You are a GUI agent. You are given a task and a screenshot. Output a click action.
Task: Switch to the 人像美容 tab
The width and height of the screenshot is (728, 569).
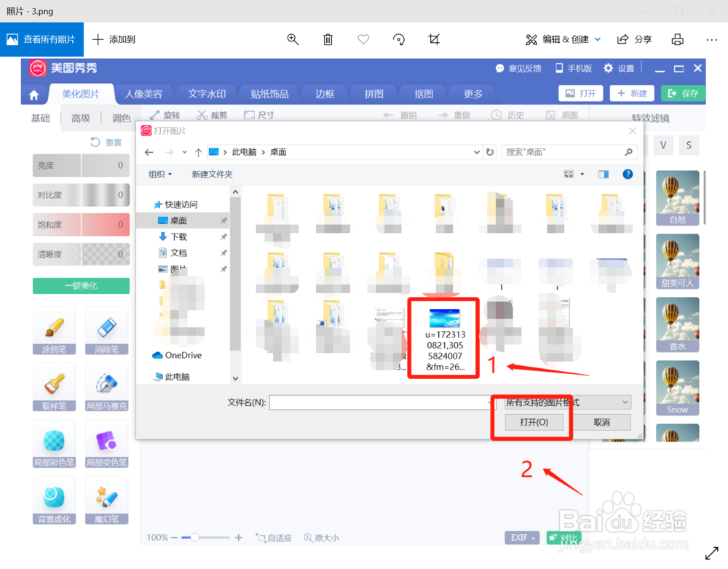pyautogui.click(x=144, y=94)
